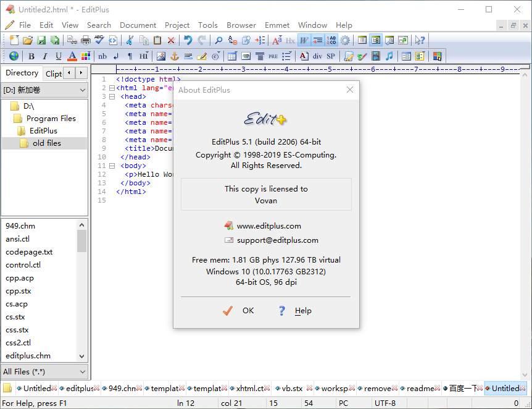Open the All Files filter dropdown
532x409 pixels.
click(44, 371)
